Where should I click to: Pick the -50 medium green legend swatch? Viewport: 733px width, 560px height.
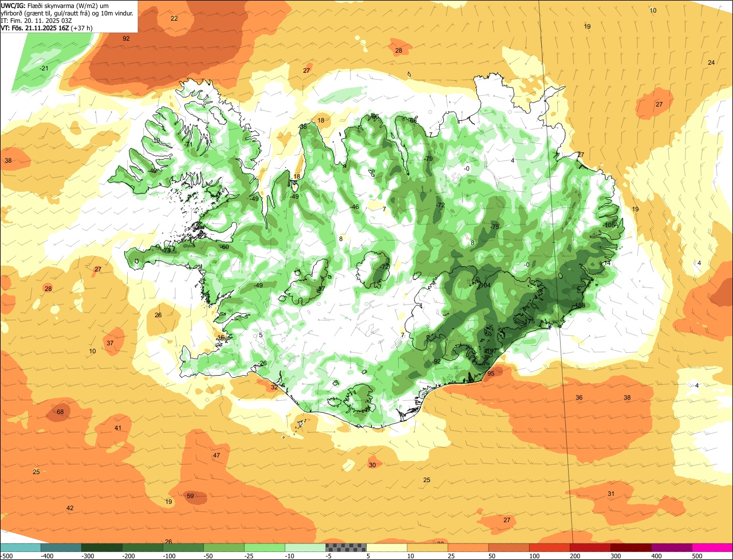pyautogui.click(x=223, y=547)
